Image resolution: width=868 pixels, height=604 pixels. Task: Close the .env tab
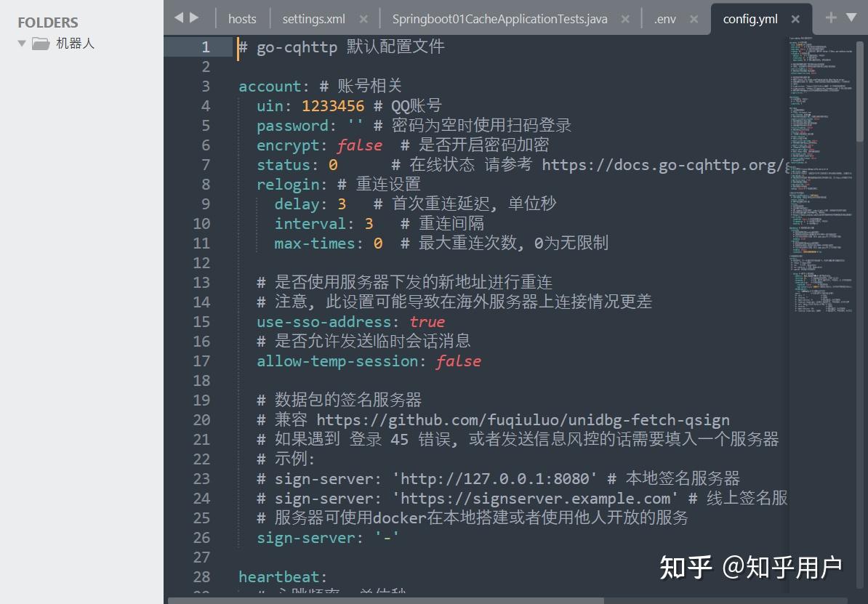tap(693, 18)
